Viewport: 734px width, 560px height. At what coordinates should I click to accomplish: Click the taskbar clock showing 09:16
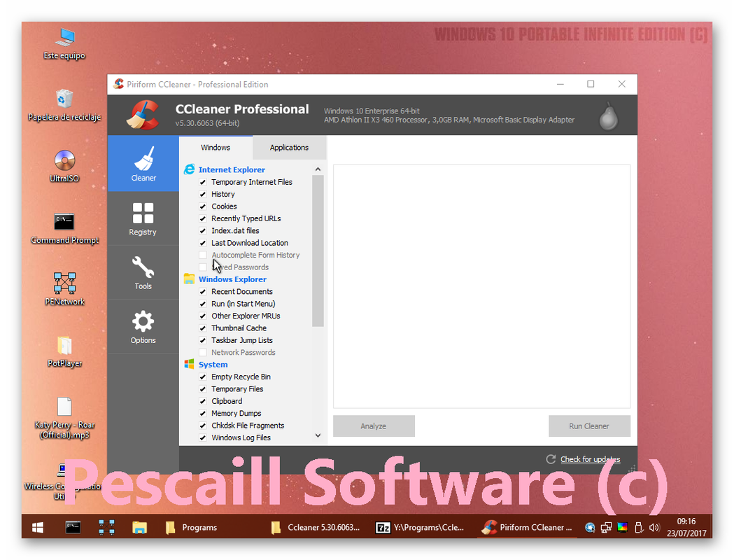(686, 527)
